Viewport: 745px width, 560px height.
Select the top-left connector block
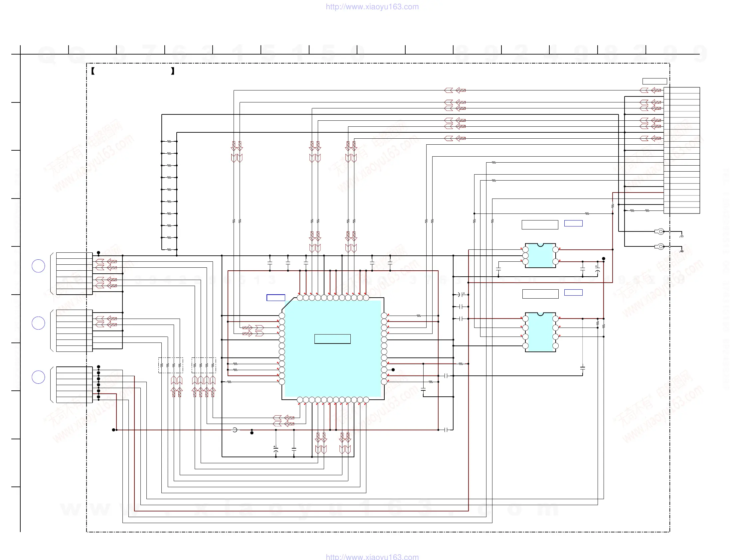click(74, 274)
